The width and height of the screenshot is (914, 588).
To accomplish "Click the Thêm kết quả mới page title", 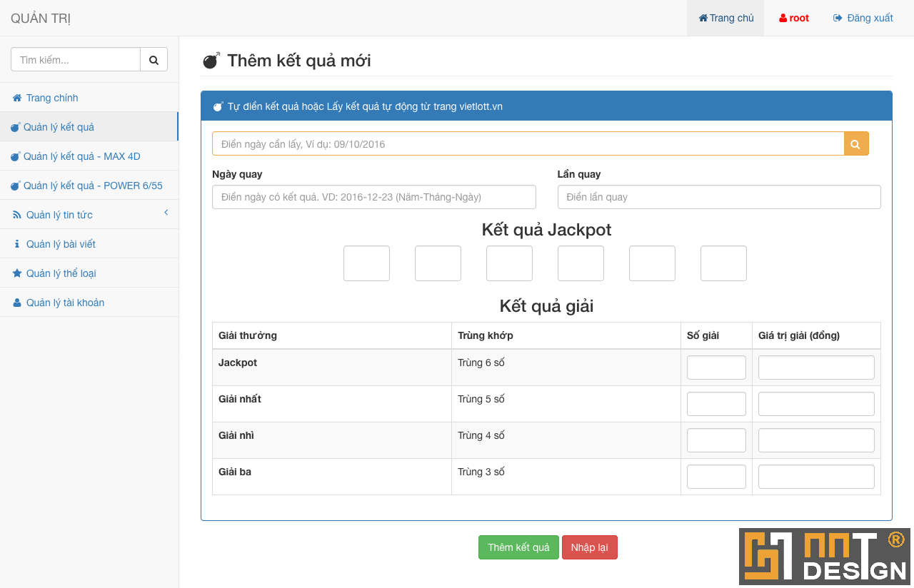I will pyautogui.click(x=299, y=61).
